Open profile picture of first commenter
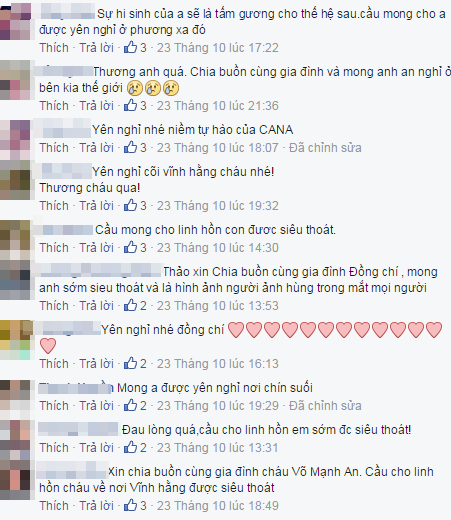This screenshot has height=520, width=451. pyautogui.click(x=15, y=21)
